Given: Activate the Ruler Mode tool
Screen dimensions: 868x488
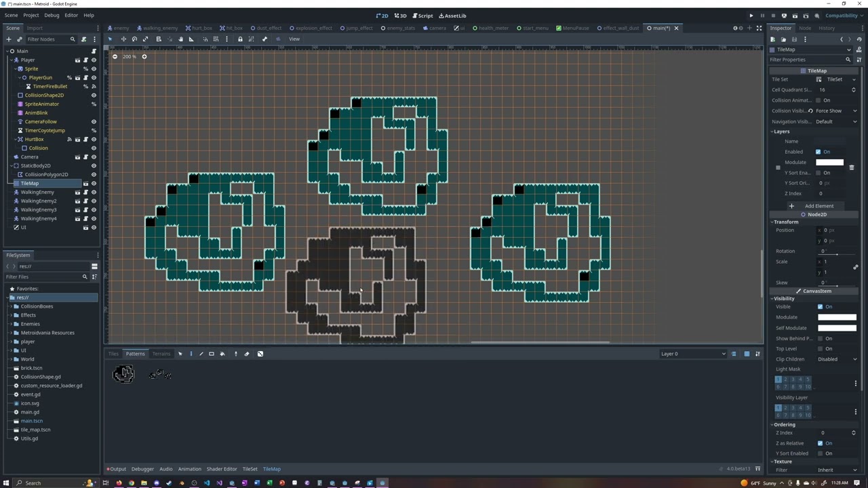Looking at the screenshot, I should (191, 39).
